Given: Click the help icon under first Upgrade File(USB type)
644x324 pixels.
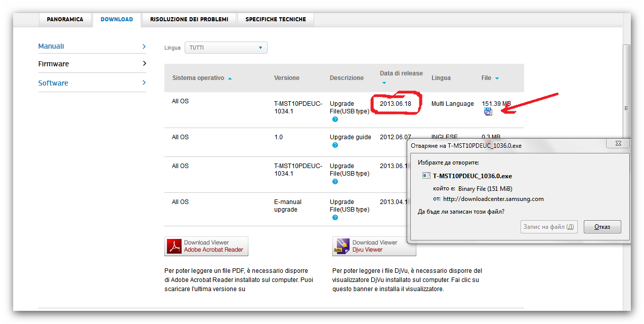Looking at the screenshot, I should tap(335, 119).
